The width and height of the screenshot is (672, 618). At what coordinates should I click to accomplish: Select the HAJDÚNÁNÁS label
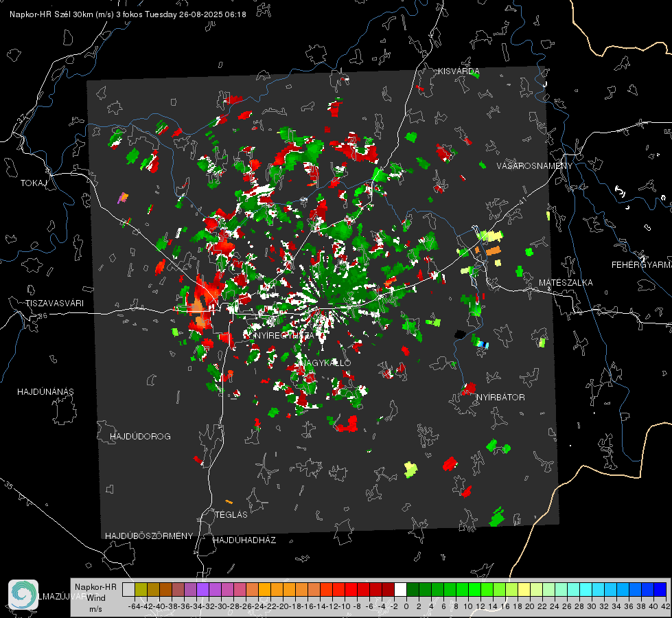[x=45, y=391]
